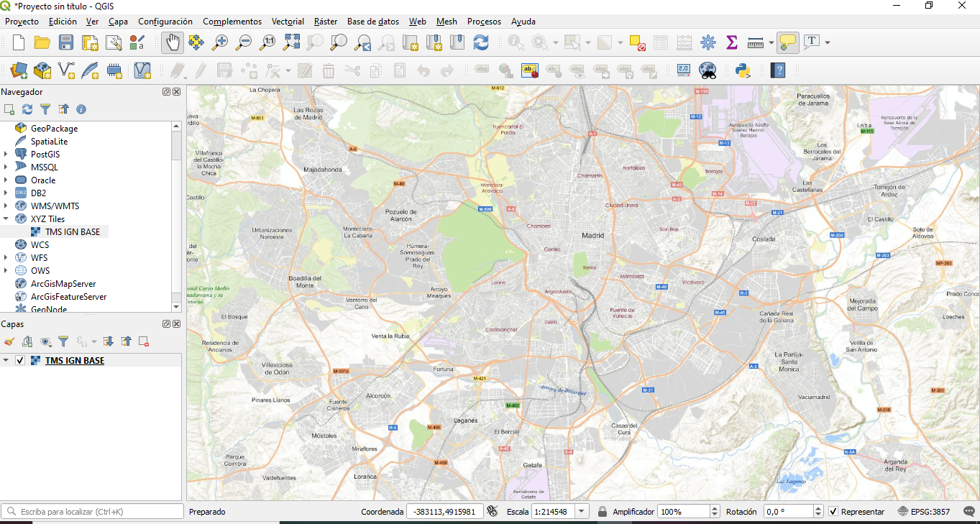Open the Escala scale dropdown arrow
Viewport: 980px width, 524px height.
(x=582, y=512)
